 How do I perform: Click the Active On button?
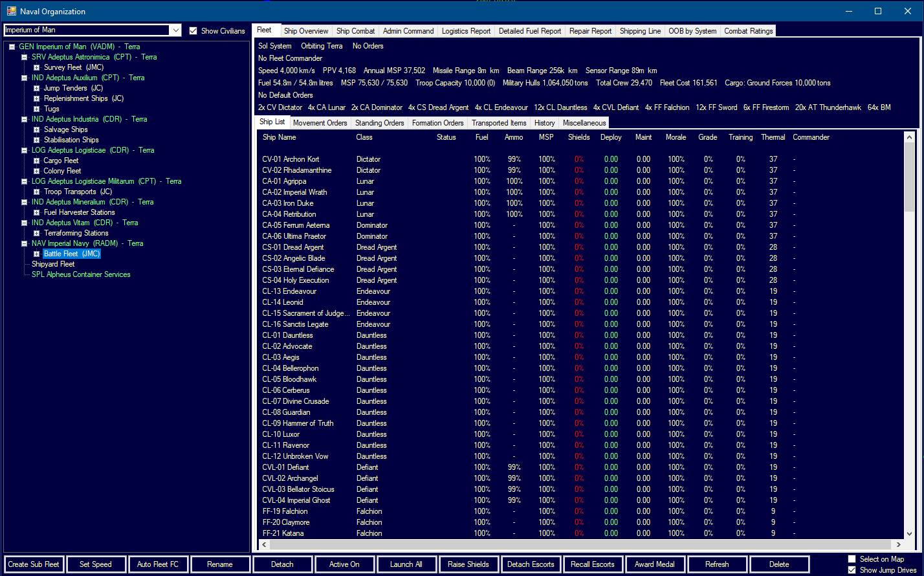coord(344,564)
